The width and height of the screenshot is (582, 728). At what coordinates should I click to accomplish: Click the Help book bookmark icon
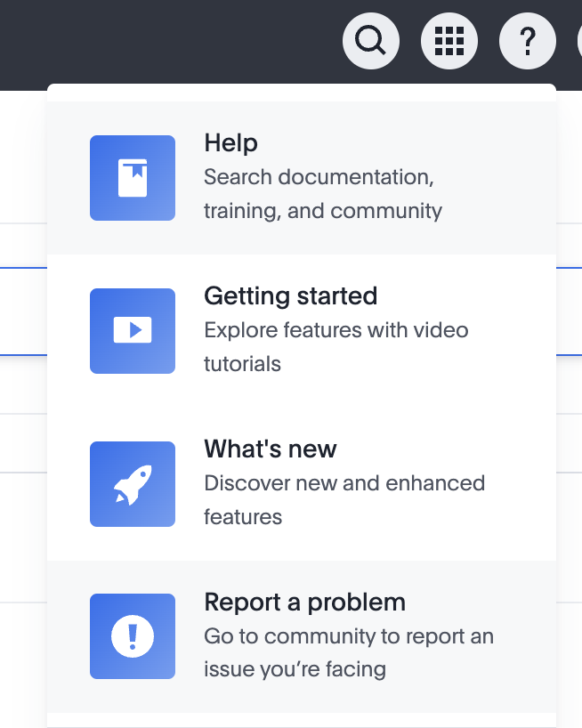pos(133,178)
